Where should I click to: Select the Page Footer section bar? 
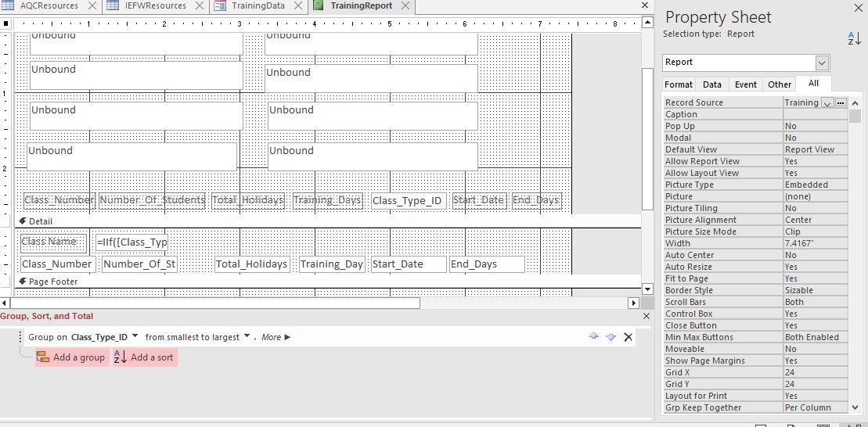326,282
